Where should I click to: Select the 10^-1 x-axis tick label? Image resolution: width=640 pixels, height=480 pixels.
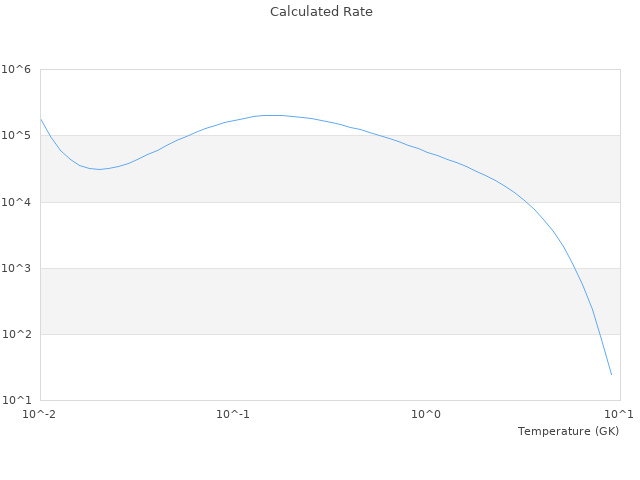(233, 414)
